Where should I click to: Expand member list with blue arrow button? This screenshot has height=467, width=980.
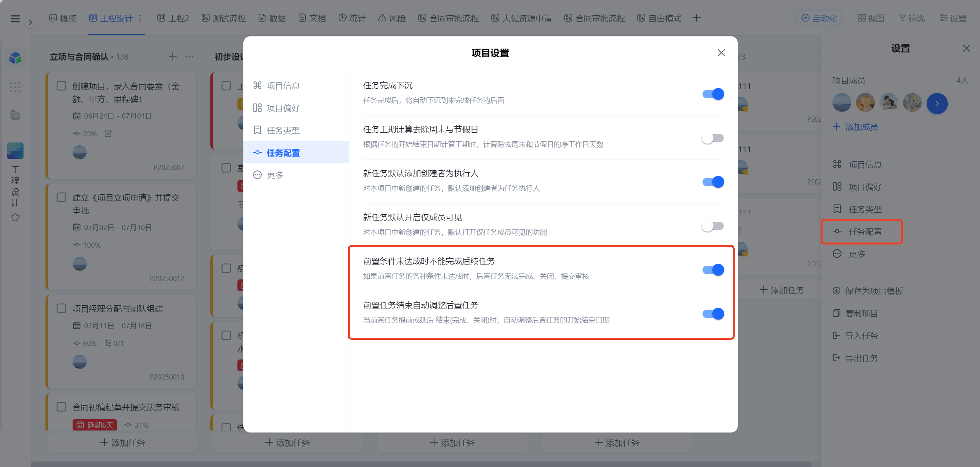(937, 104)
